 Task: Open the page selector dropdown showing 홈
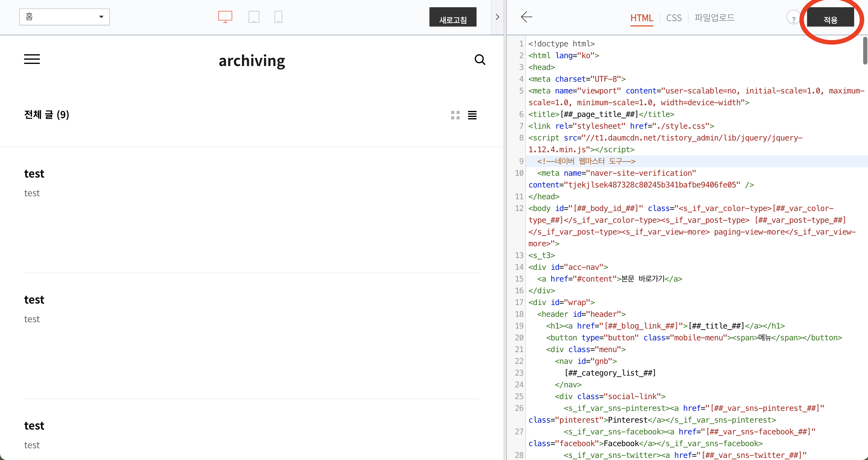click(64, 17)
